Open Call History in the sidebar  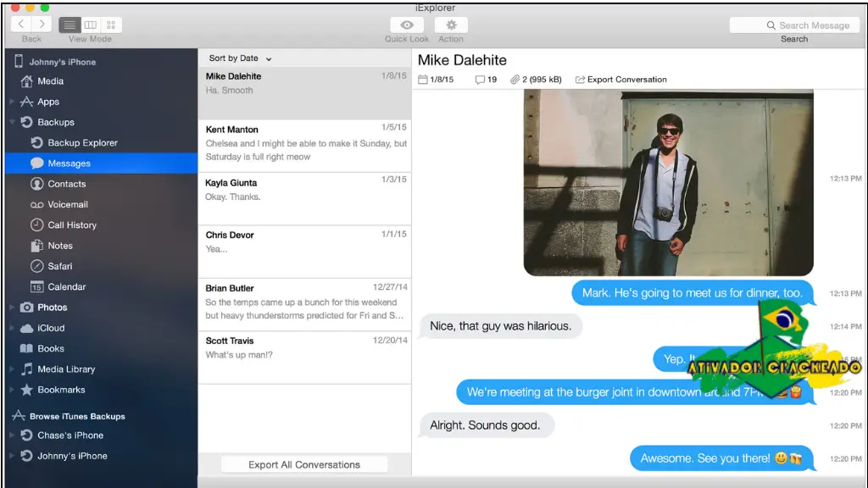pos(64,225)
